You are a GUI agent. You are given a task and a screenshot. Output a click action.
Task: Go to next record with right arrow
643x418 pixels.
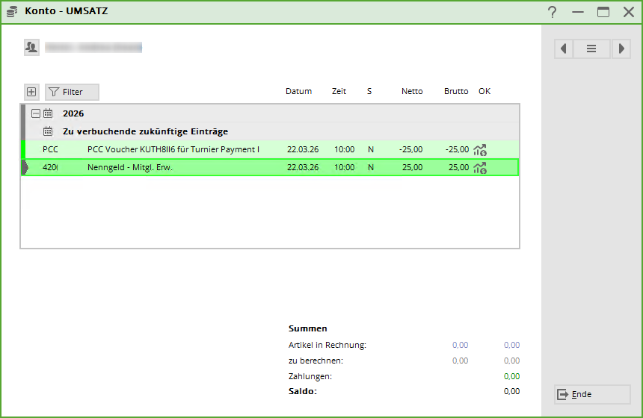(x=620, y=48)
